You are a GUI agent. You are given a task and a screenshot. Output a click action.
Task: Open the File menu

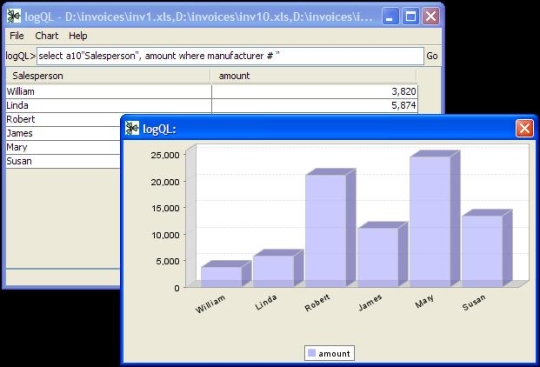coord(17,36)
